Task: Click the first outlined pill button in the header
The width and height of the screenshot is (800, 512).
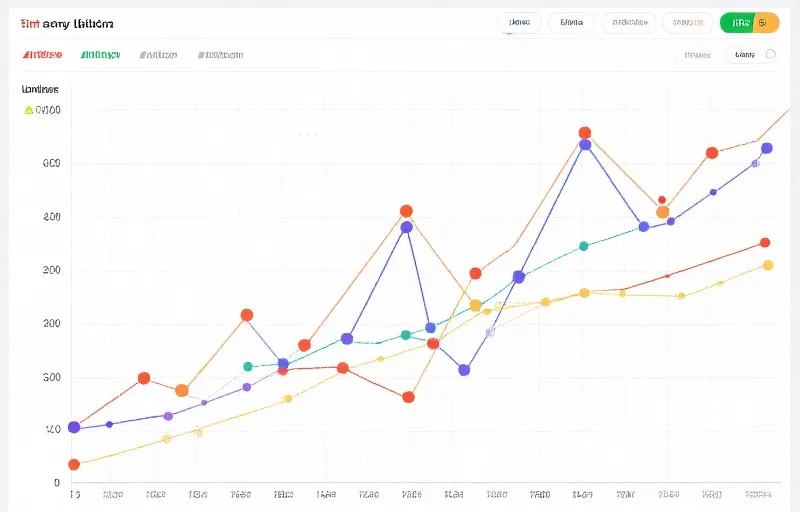Action: (x=519, y=22)
